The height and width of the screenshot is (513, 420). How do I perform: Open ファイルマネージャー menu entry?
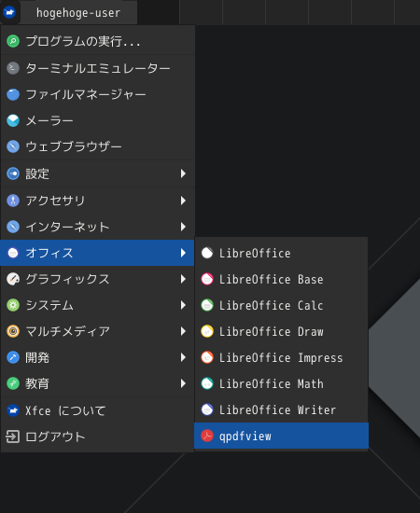(98, 94)
